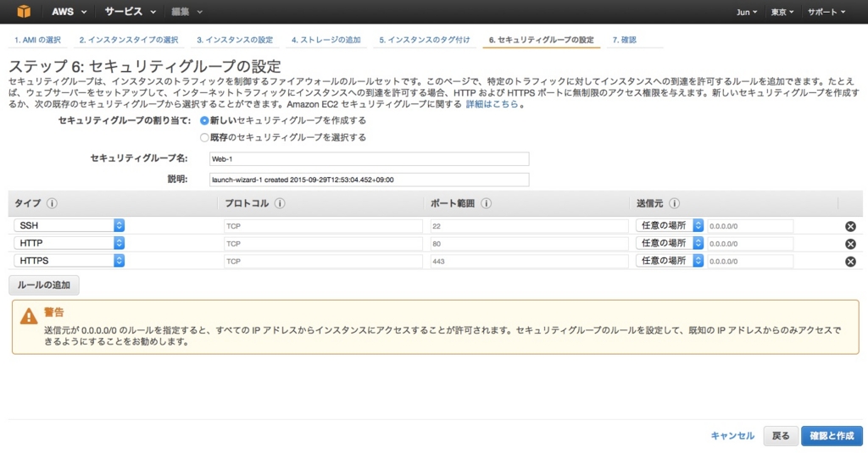Open the HTTP type dropdown
Viewport: 868px width, 453px height.
pyautogui.click(x=70, y=243)
